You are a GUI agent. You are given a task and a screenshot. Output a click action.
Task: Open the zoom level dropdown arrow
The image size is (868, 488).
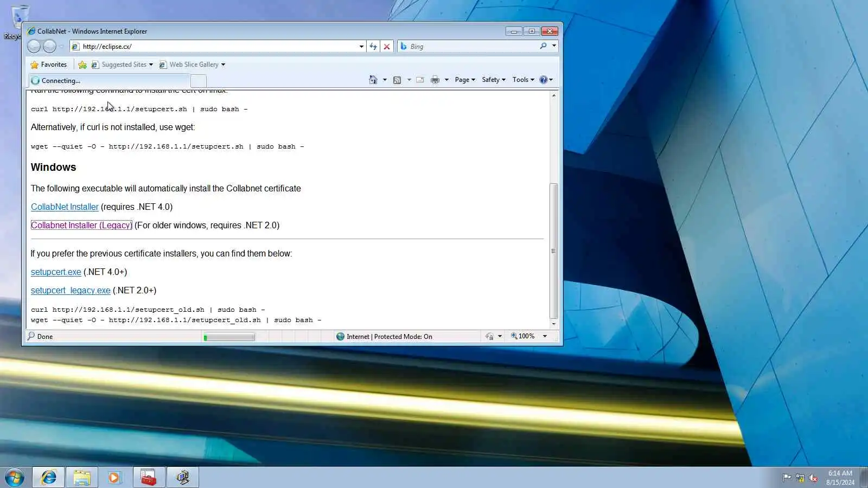(x=545, y=336)
